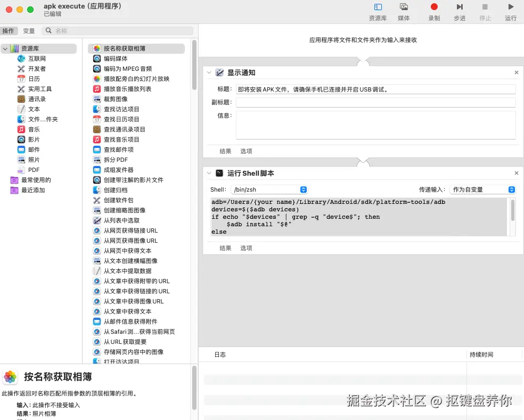
Task: Switch to the 变量 variables tab
Action: tap(29, 31)
